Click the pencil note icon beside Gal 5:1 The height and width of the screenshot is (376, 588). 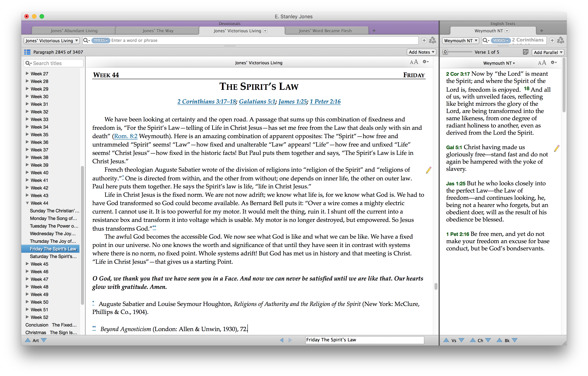[556, 148]
